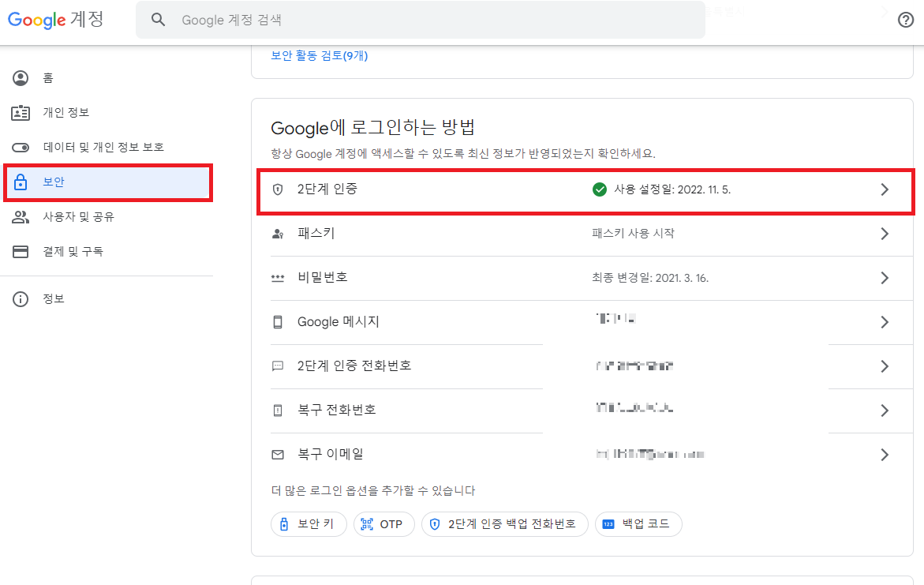The image size is (924, 585).
Task: Open the 2단계 인증 row chevron
Action: pyautogui.click(x=885, y=189)
